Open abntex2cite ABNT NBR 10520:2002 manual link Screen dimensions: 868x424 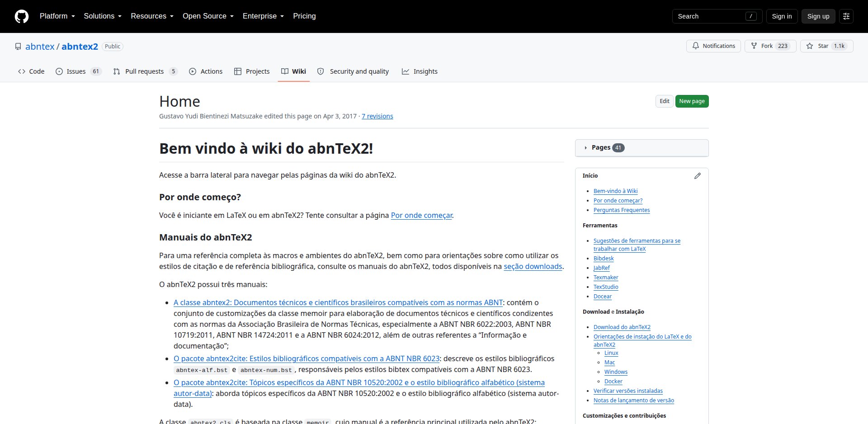pyautogui.click(x=359, y=388)
